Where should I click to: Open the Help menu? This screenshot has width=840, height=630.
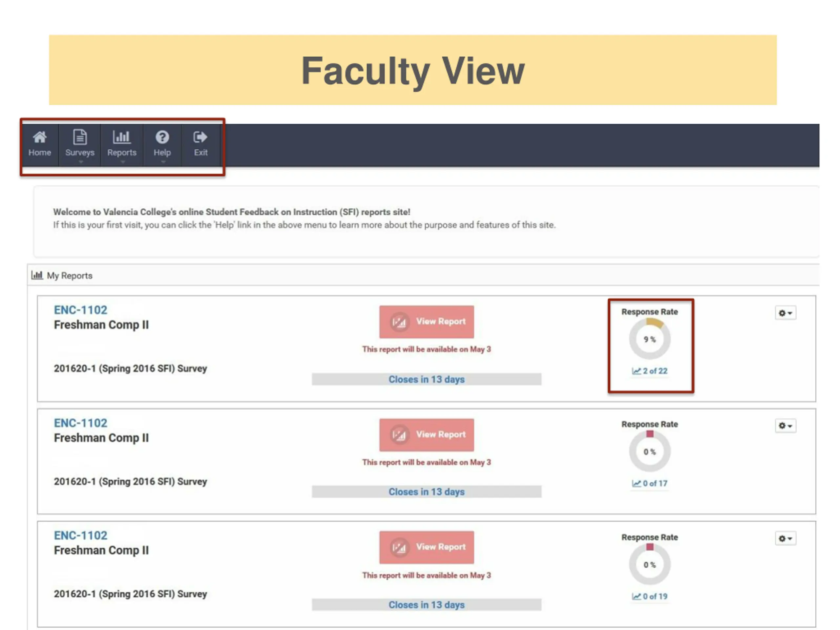pyautogui.click(x=162, y=145)
